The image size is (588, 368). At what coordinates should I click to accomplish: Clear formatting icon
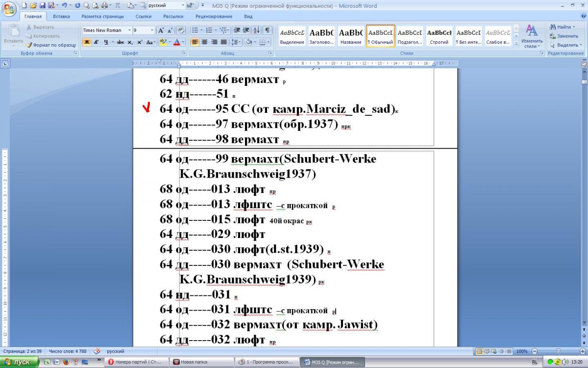(x=181, y=30)
